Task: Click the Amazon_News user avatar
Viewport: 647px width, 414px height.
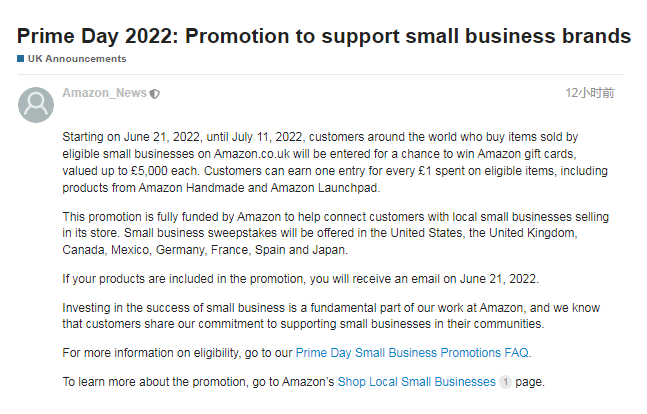Action: [x=37, y=105]
